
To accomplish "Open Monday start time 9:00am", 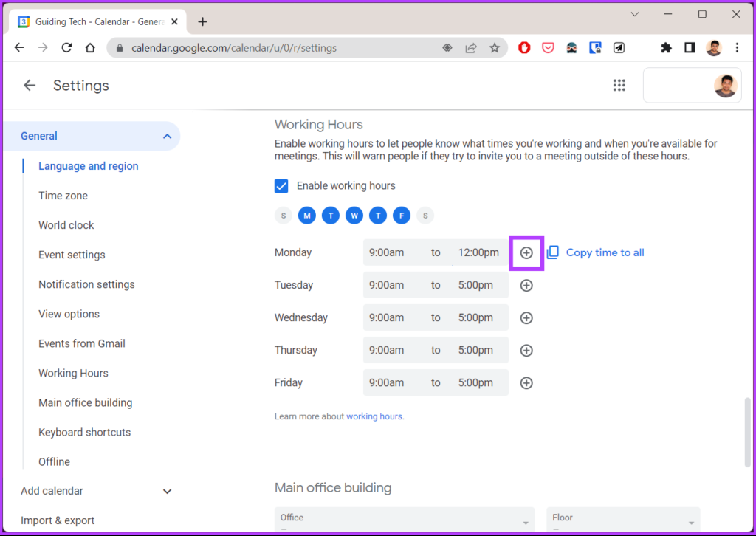I will pos(387,252).
